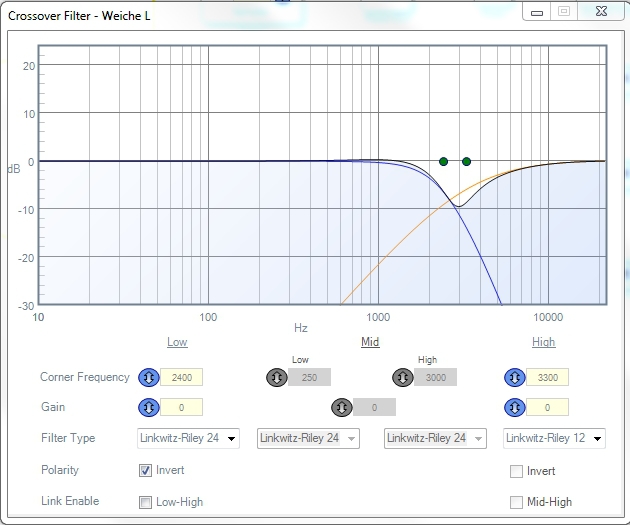Screen dimensions: 630x525
Task: Click the Low band link
Action: (177, 342)
